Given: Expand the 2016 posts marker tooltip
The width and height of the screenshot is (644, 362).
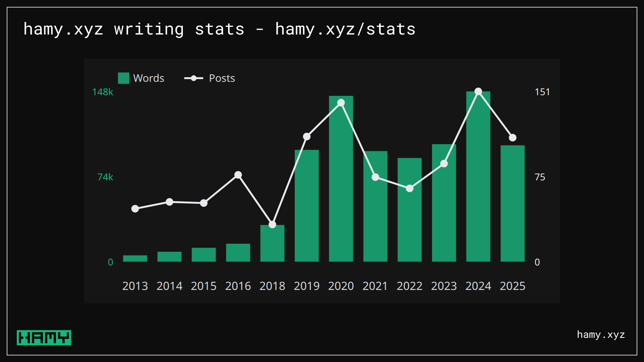Looking at the screenshot, I should click(x=238, y=175).
